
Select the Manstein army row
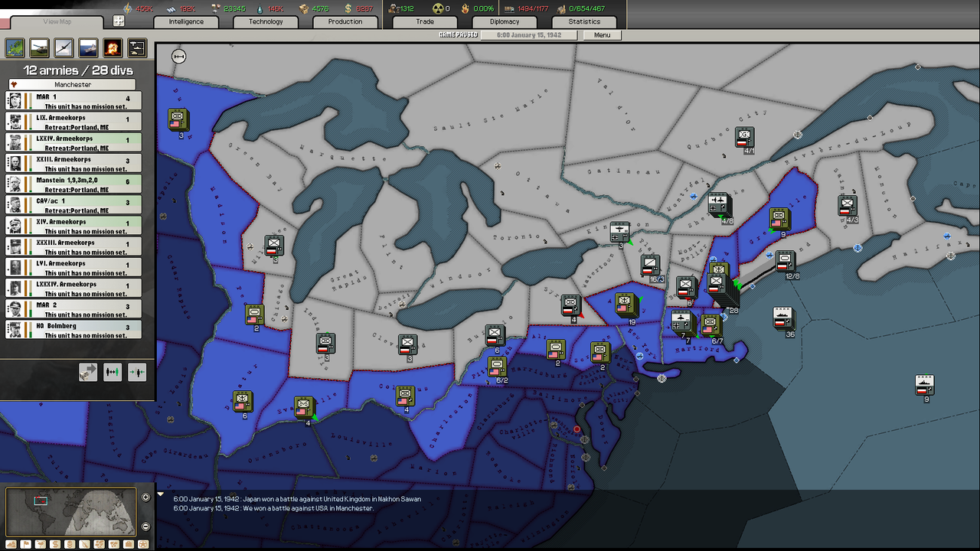(73, 184)
